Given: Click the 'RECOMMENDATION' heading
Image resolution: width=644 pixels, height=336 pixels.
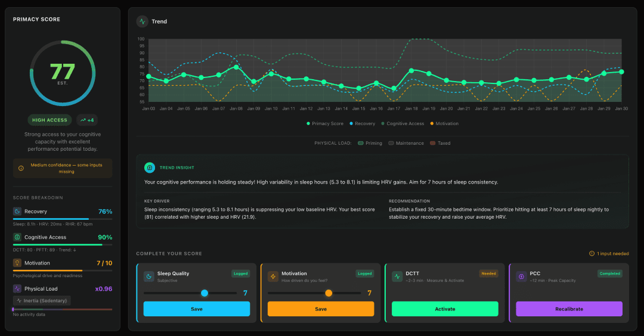Looking at the screenshot, I should (x=410, y=201).
